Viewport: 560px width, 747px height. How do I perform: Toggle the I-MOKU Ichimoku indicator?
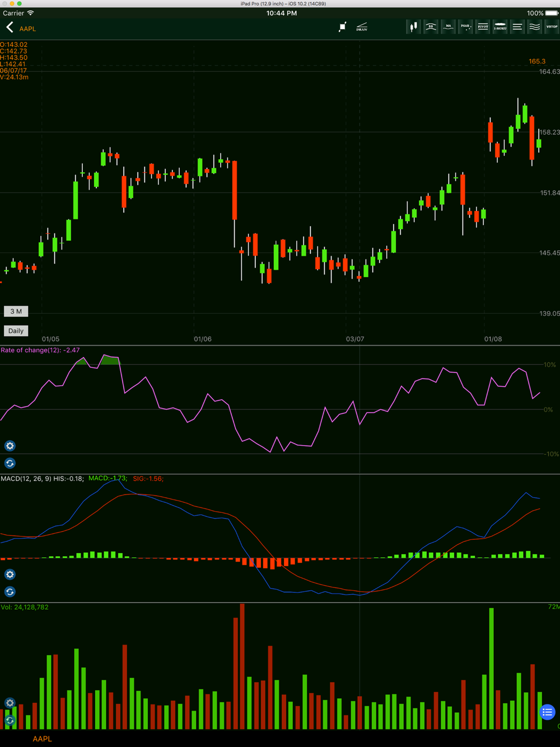click(500, 26)
